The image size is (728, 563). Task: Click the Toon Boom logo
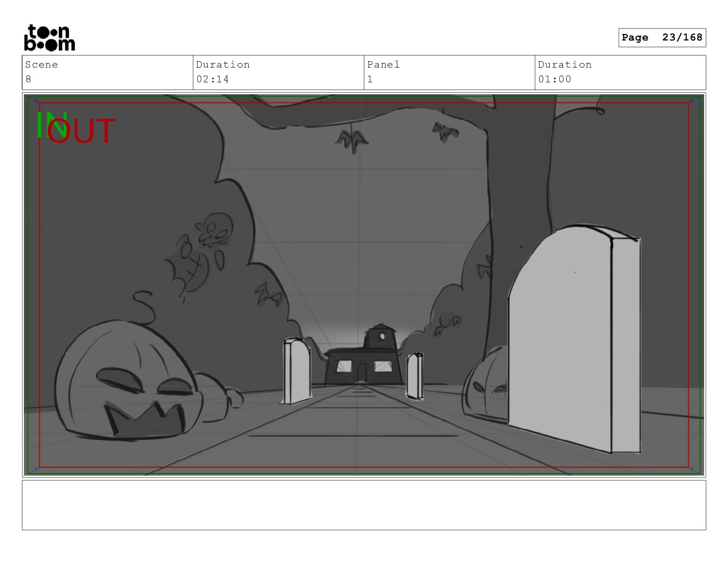pos(49,38)
